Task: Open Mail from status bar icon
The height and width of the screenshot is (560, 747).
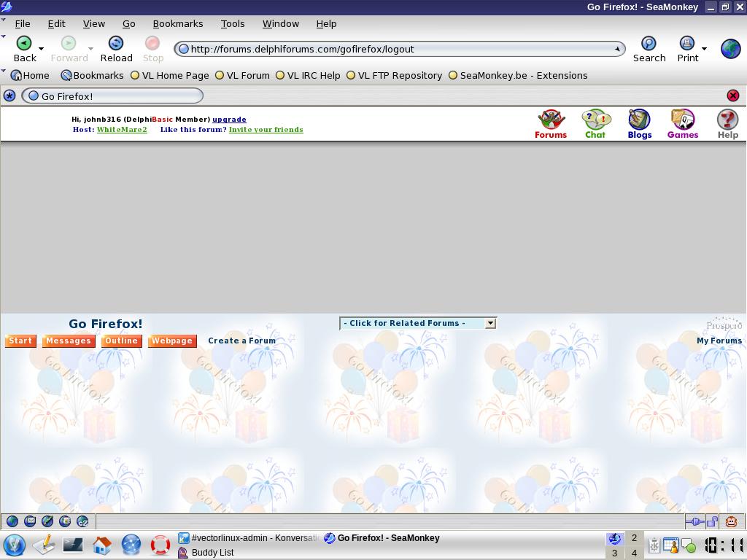Action: [30, 521]
